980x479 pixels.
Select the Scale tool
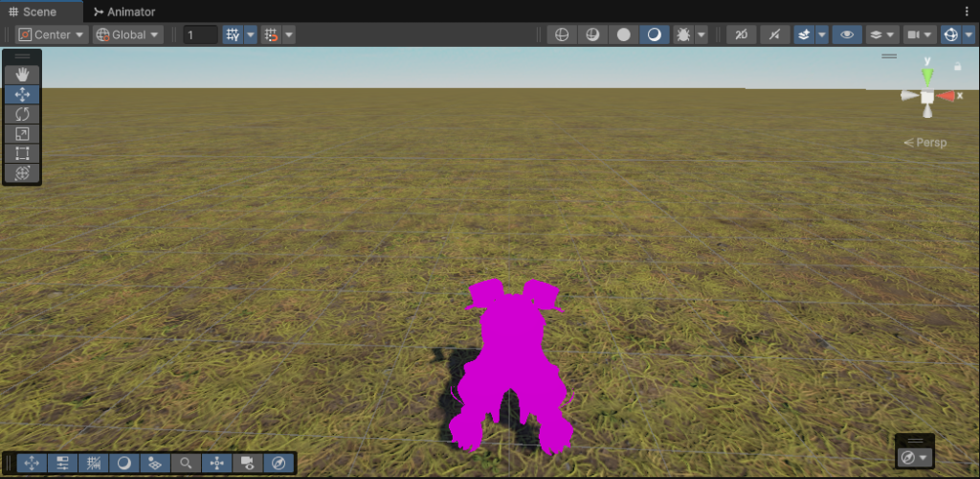(22, 134)
